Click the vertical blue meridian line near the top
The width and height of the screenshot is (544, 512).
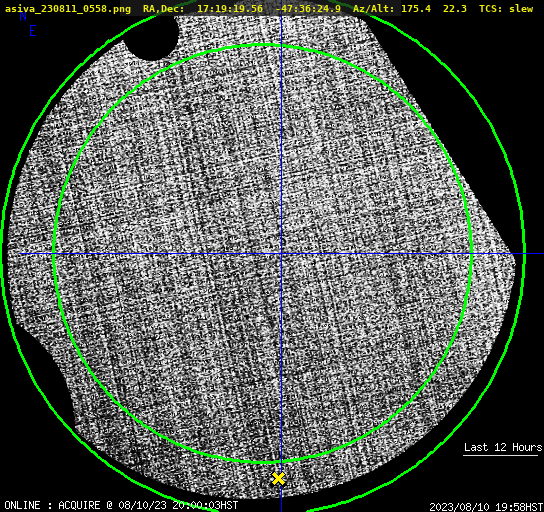281,31
